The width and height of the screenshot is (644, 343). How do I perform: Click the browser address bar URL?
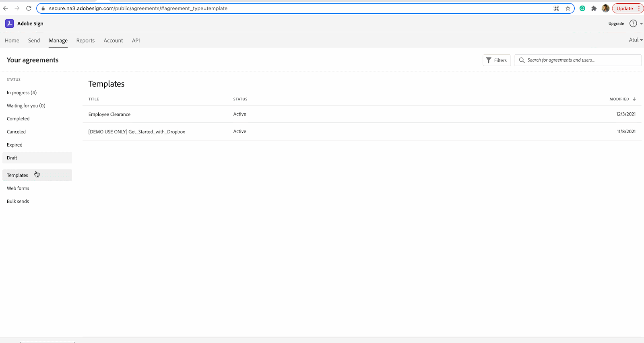(138, 8)
